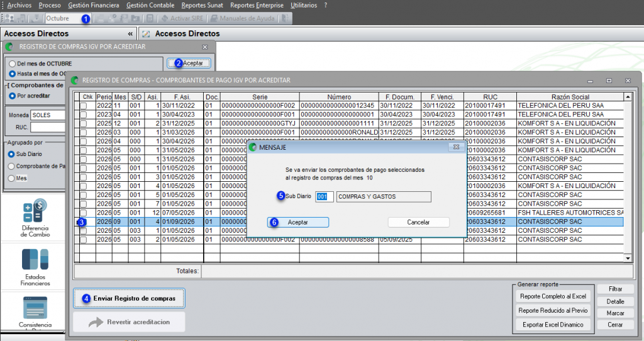Click the COMPRAS Y GASTOS description field

click(x=384, y=197)
